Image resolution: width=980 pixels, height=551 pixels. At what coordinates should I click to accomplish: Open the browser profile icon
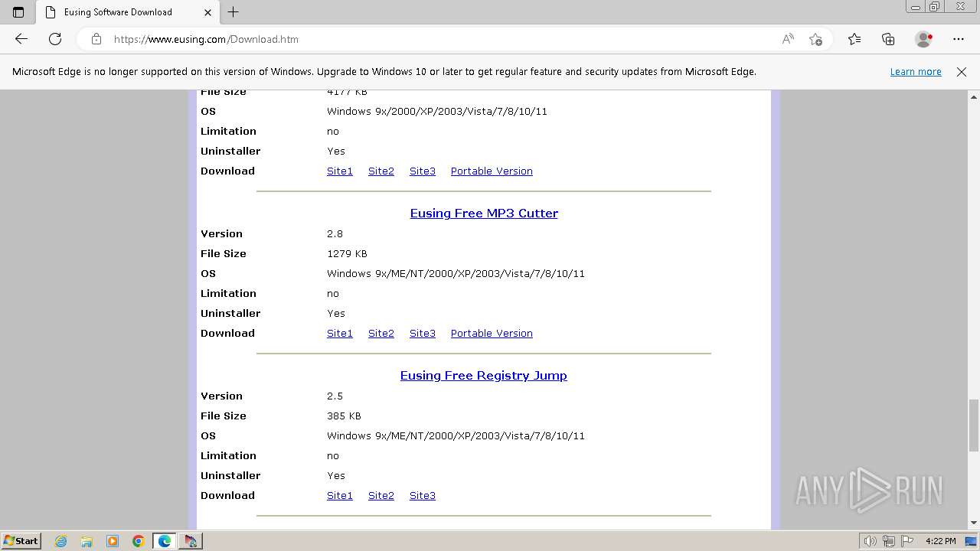923,39
